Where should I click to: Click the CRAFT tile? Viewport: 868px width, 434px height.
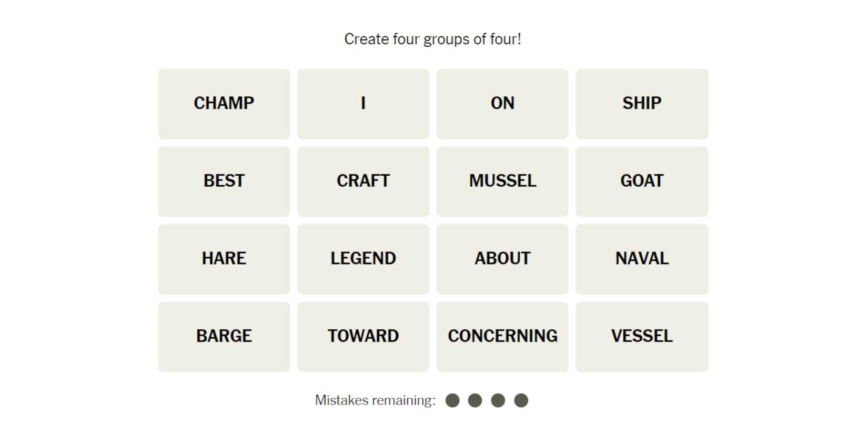(x=363, y=181)
